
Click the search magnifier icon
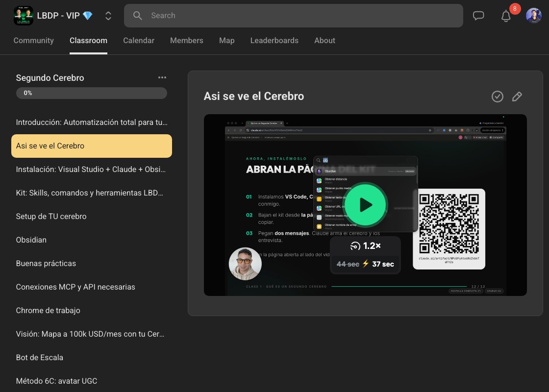[x=138, y=15]
